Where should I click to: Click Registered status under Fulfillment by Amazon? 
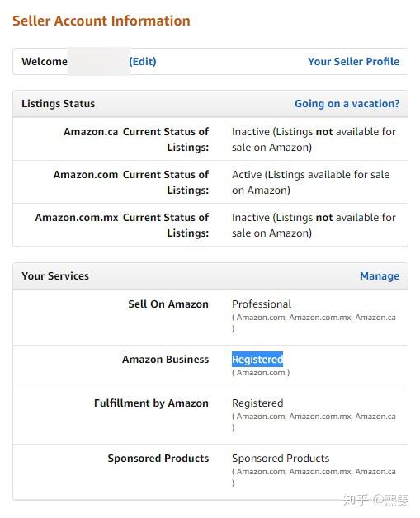[x=257, y=403]
